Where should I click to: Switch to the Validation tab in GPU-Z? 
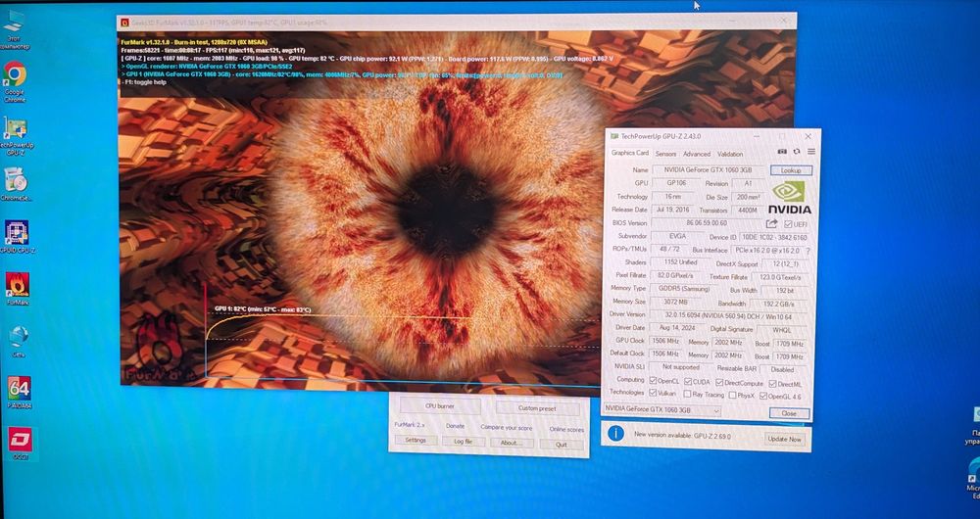click(730, 154)
